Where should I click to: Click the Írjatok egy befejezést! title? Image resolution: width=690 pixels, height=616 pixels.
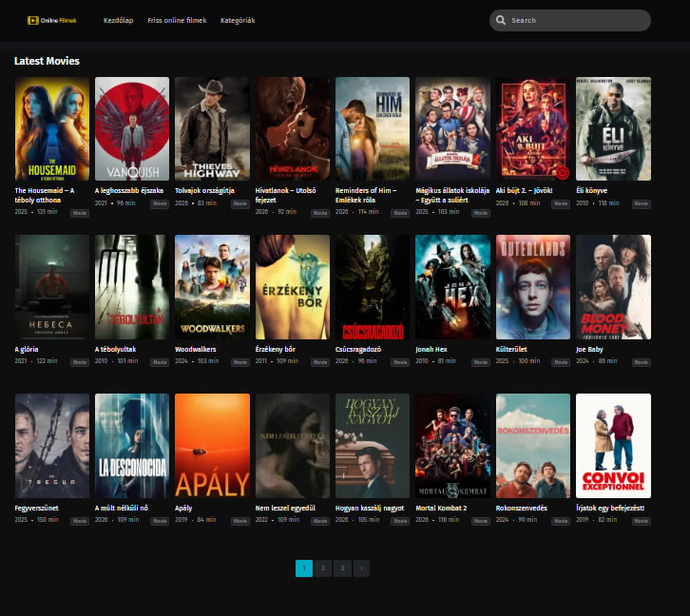point(610,509)
